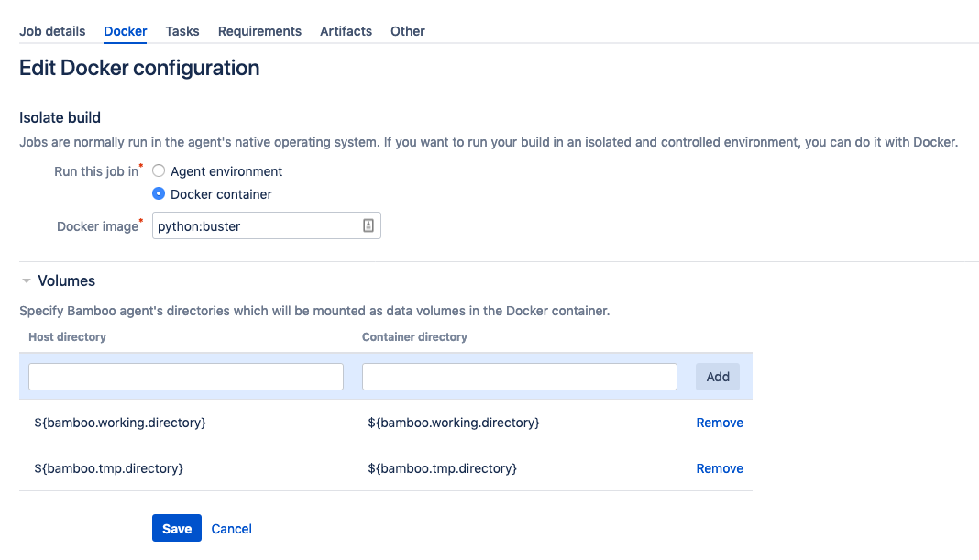Image resolution: width=979 pixels, height=560 pixels.
Task: Click the Run this job in label
Action: [x=96, y=171]
